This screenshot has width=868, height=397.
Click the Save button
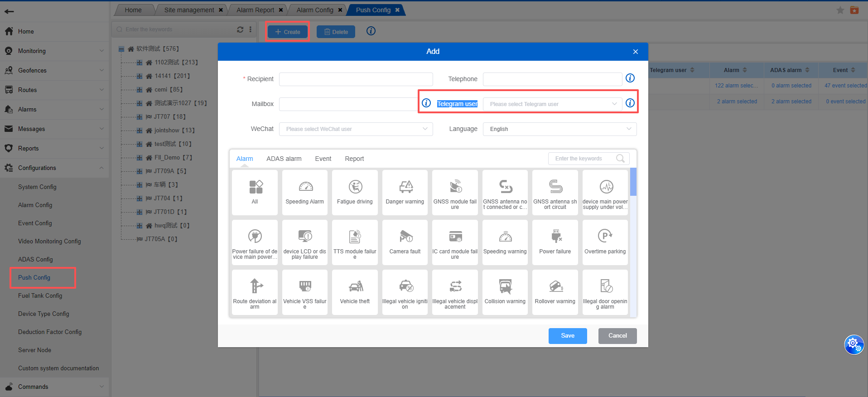click(568, 336)
